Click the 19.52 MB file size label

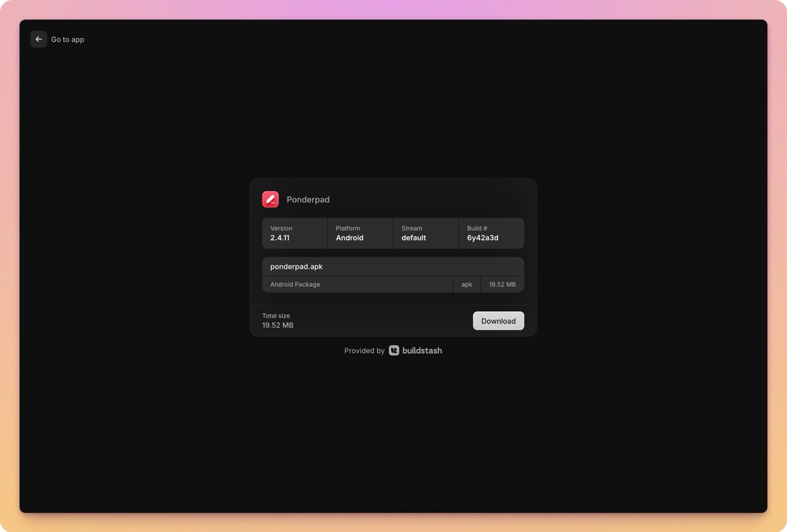pyautogui.click(x=502, y=284)
